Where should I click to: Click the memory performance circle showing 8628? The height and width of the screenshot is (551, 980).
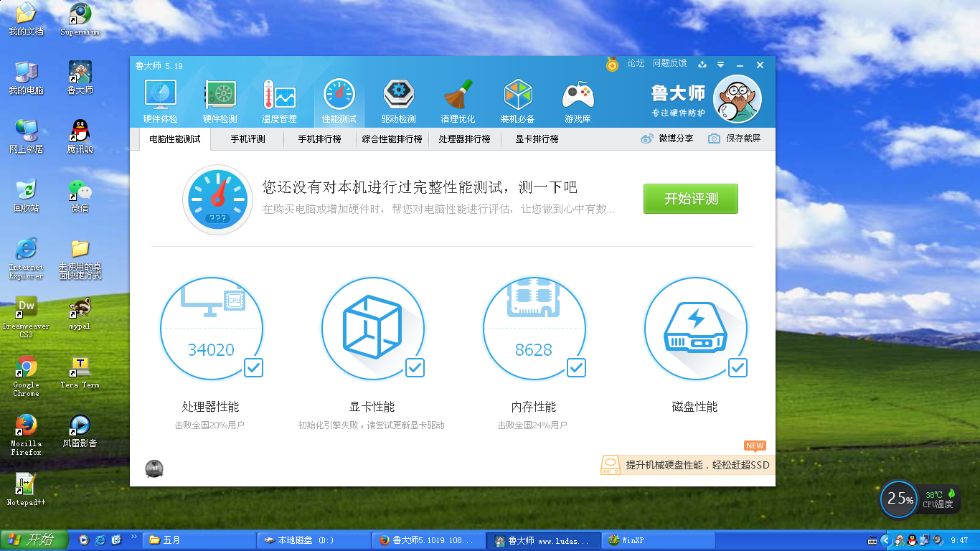[x=534, y=328]
